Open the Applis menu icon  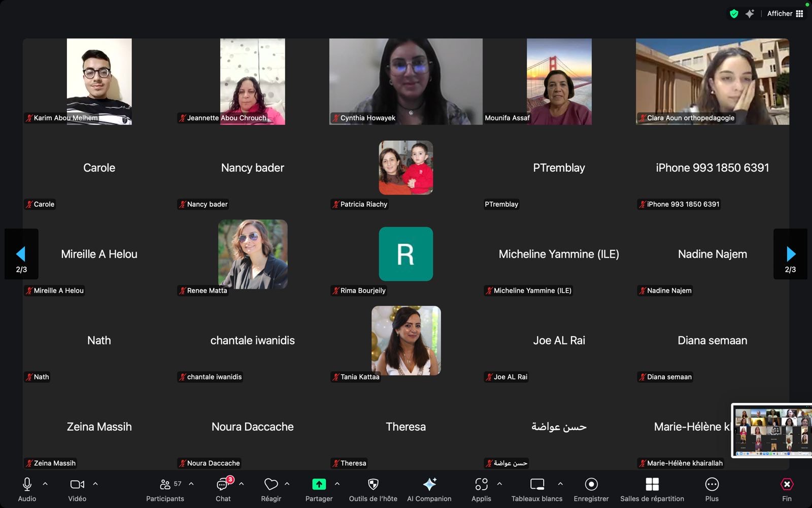(481, 485)
